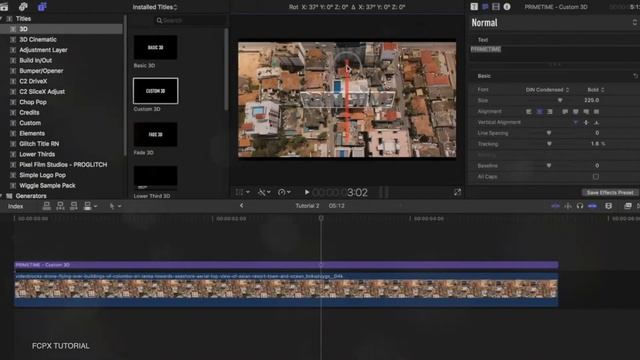
Task: Align text right
Action: coord(550,111)
